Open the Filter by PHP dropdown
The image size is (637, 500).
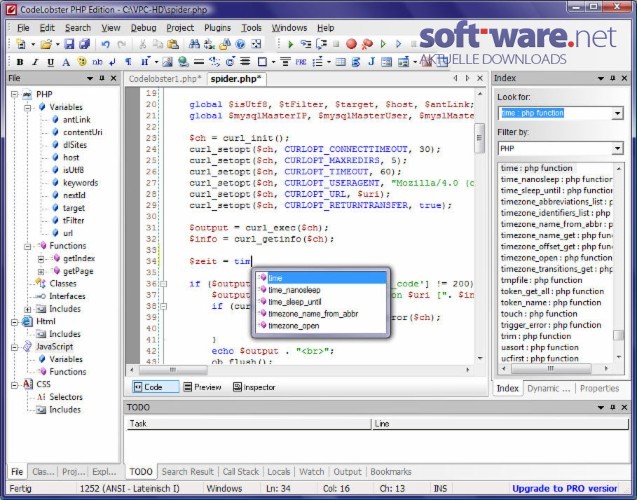point(618,148)
